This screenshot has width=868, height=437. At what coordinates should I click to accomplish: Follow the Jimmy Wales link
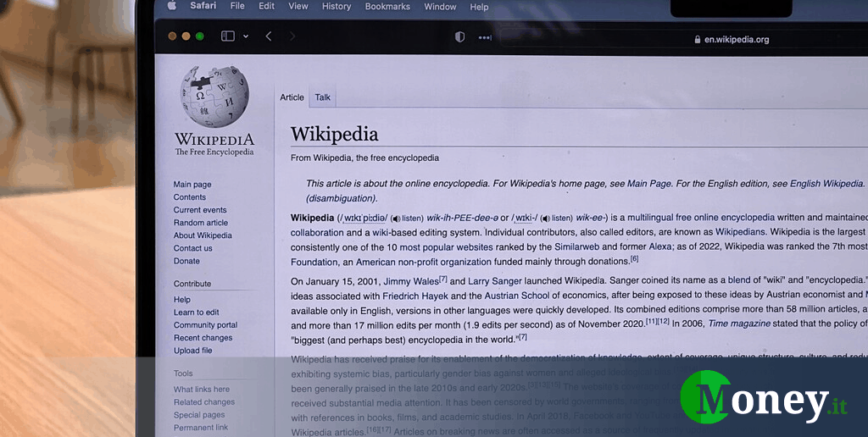point(409,281)
